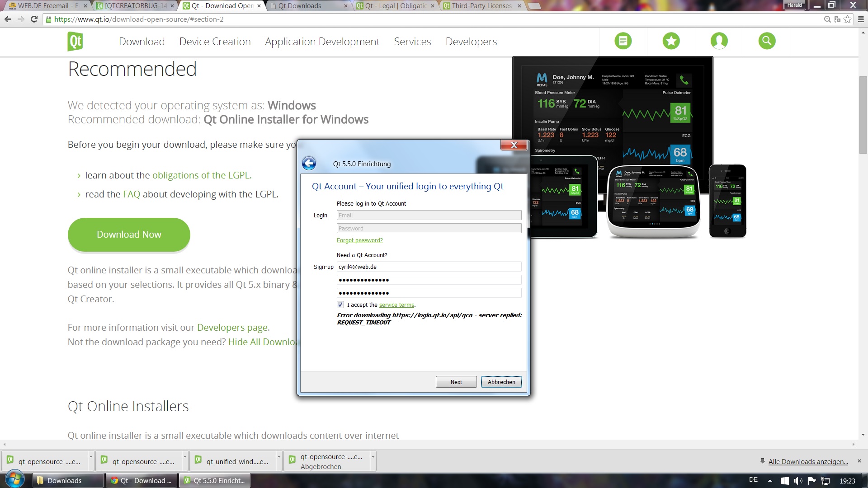Click the DE language indicator

click(753, 480)
